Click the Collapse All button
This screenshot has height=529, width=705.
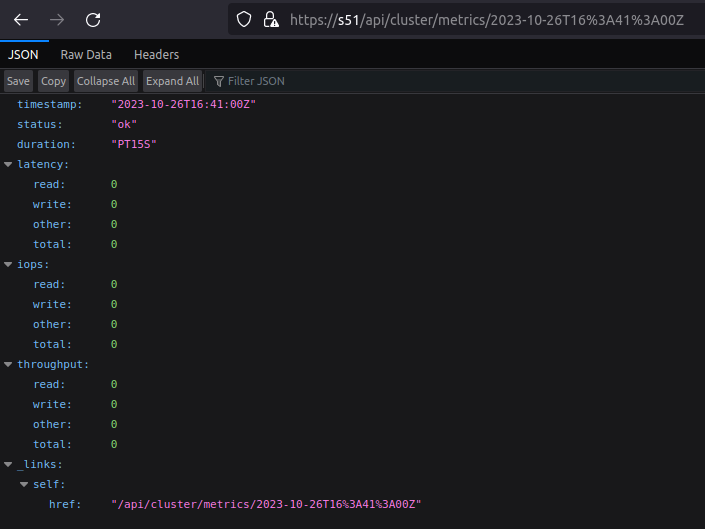[106, 81]
